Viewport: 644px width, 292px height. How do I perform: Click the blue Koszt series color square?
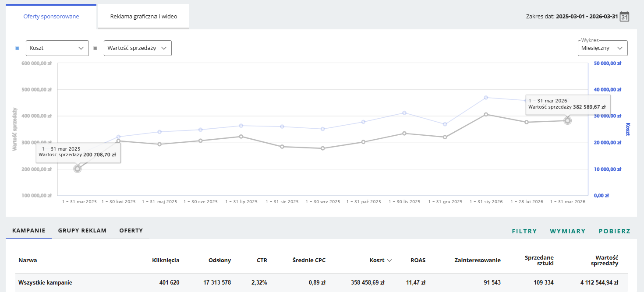click(x=17, y=48)
